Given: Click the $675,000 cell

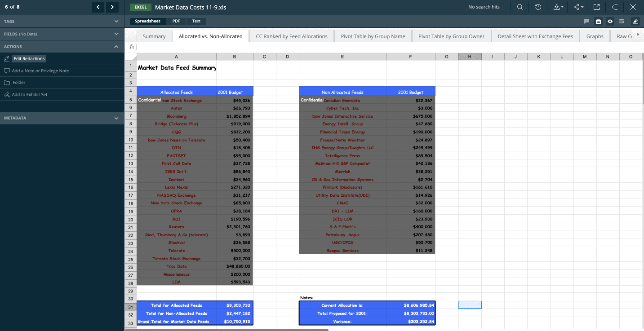Looking at the screenshot, I should coord(411,116).
